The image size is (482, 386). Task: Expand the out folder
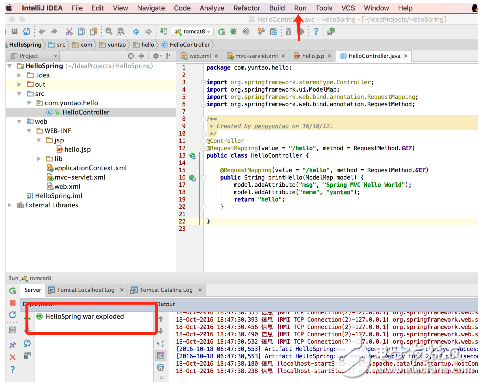click(19, 84)
